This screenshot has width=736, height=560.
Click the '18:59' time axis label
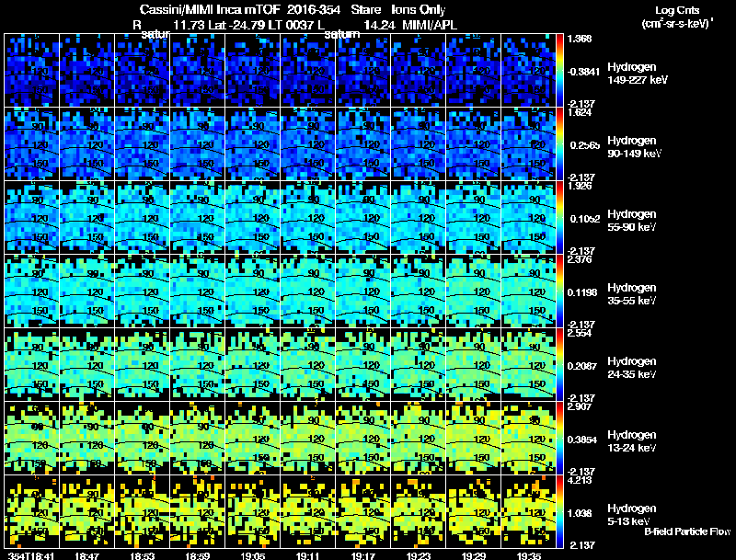coord(197,555)
